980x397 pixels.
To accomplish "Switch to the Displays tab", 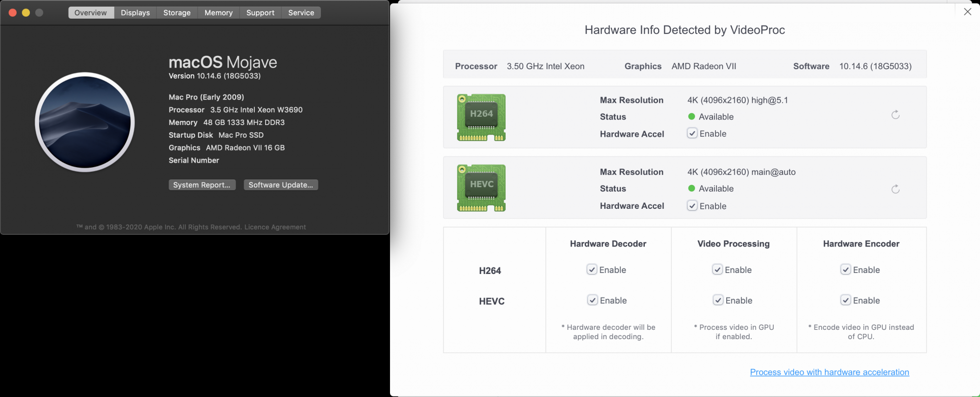I will (135, 13).
